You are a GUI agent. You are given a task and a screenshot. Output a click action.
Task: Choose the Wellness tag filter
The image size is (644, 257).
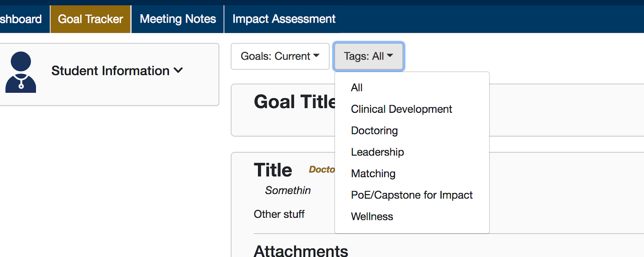coord(372,217)
